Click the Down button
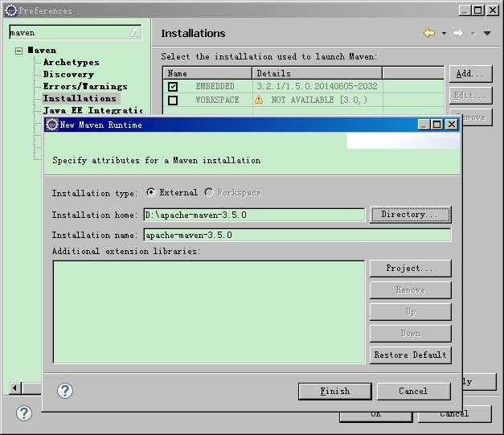 pos(411,334)
